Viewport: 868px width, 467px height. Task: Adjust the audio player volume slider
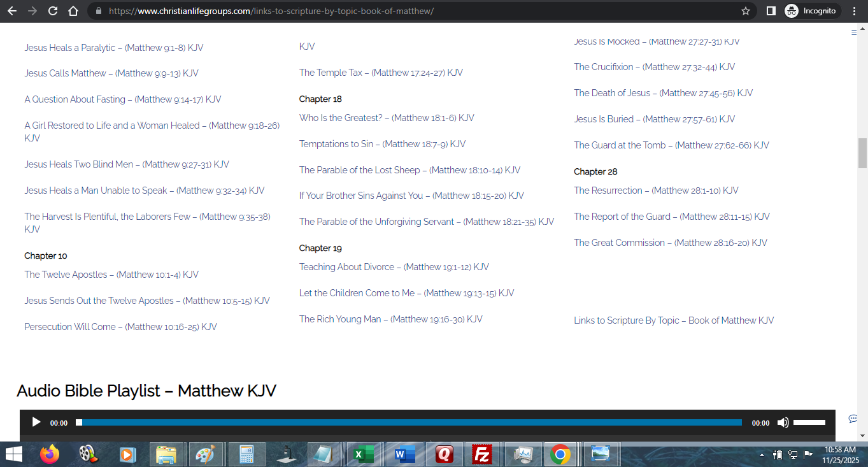[x=809, y=422]
